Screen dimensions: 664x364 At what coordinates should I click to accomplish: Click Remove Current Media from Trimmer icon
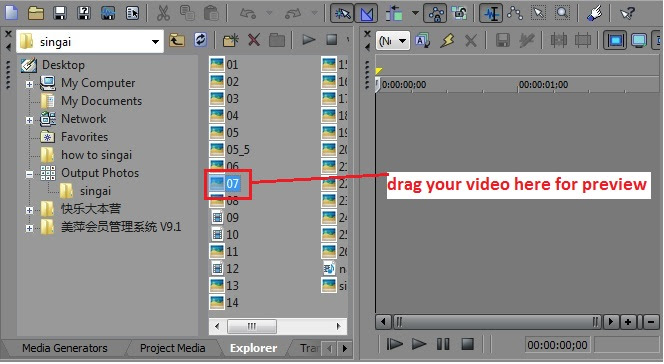pyautogui.click(x=470, y=41)
